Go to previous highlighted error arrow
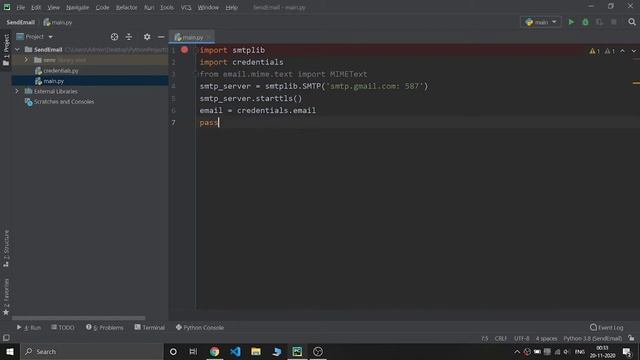Screen dimensions: 640x360 click(622, 51)
